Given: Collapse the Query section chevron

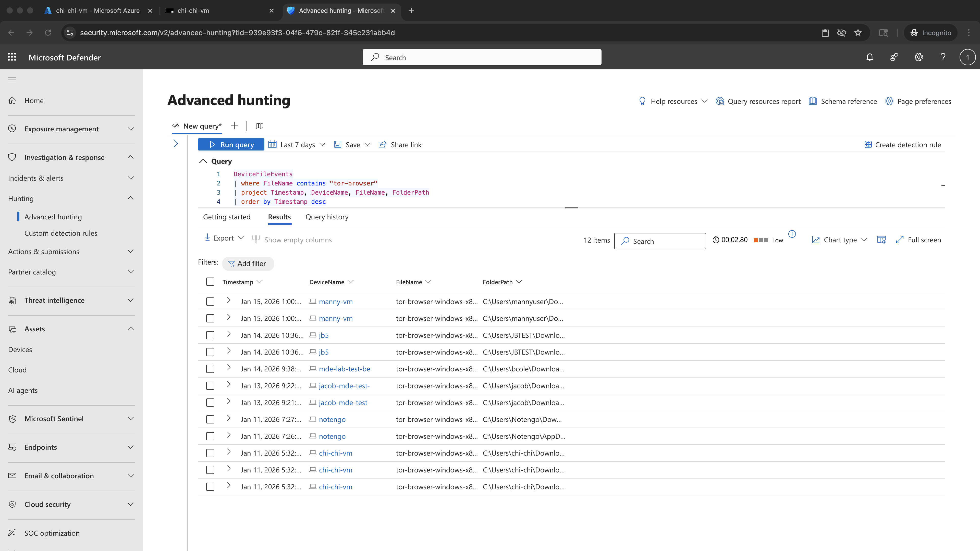Looking at the screenshot, I should [x=203, y=161].
